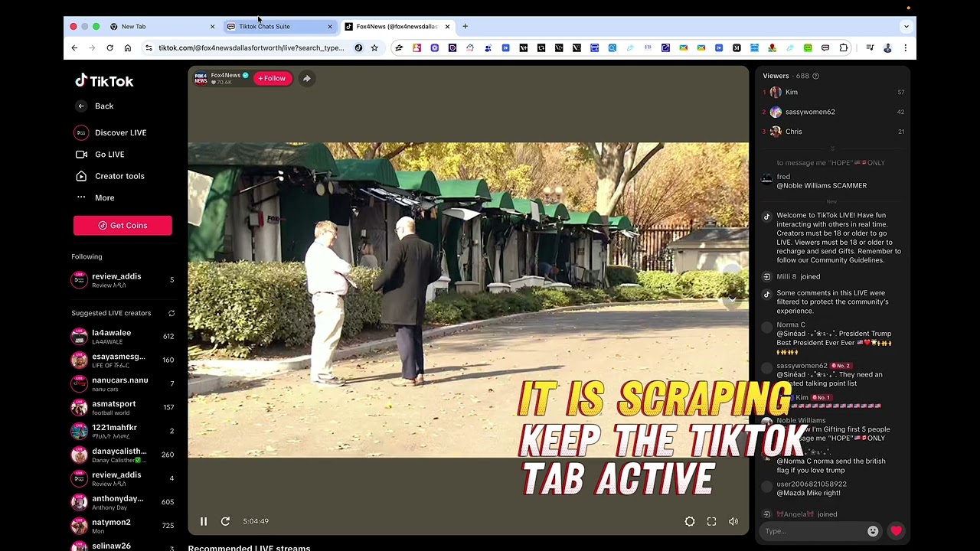980x551 pixels.
Task: Open the Fox4News profile avatar
Action: (x=201, y=78)
